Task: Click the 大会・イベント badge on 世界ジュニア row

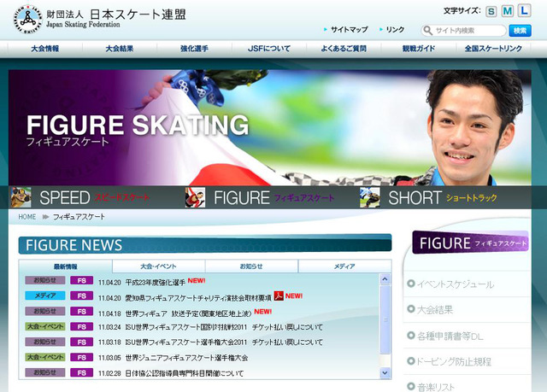Action: click(45, 357)
